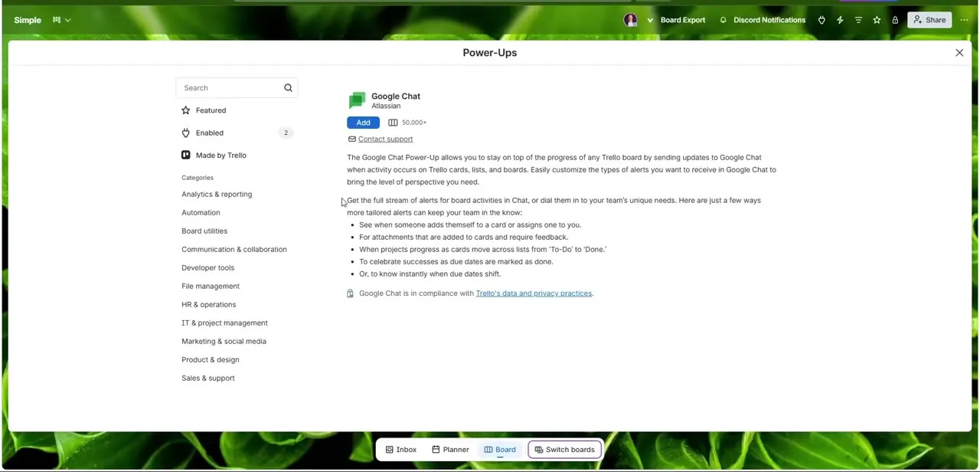Screen dimensions: 980x472
Task: Star the board with the star icon
Action: [877, 20]
